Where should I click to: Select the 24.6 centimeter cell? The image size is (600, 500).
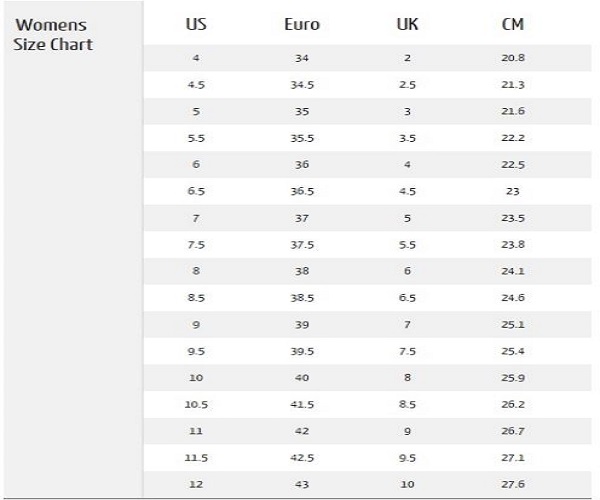(x=513, y=298)
